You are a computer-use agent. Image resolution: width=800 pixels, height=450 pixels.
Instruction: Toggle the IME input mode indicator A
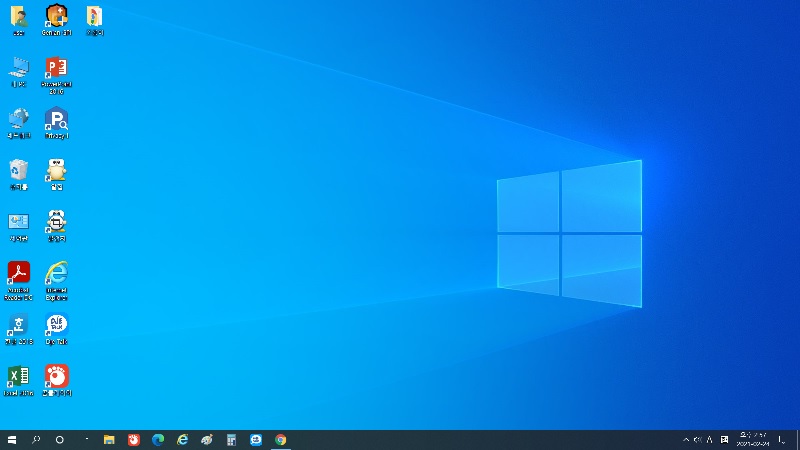click(710, 439)
